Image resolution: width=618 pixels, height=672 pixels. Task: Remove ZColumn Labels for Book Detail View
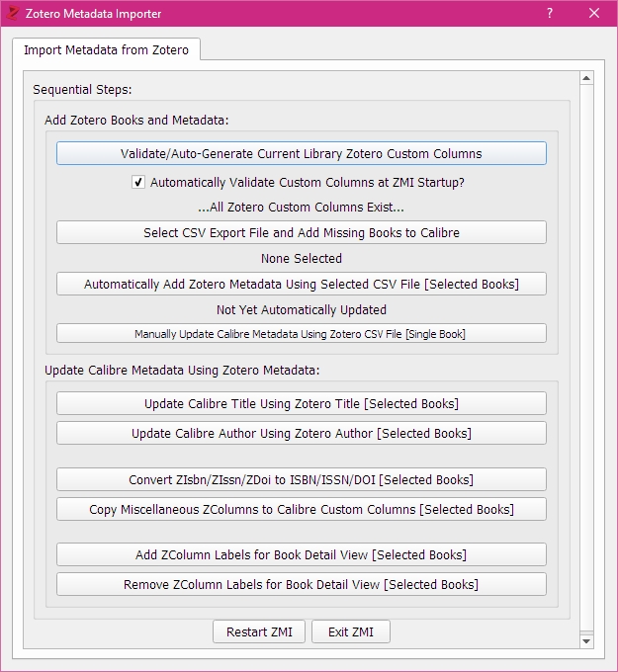coord(301,585)
